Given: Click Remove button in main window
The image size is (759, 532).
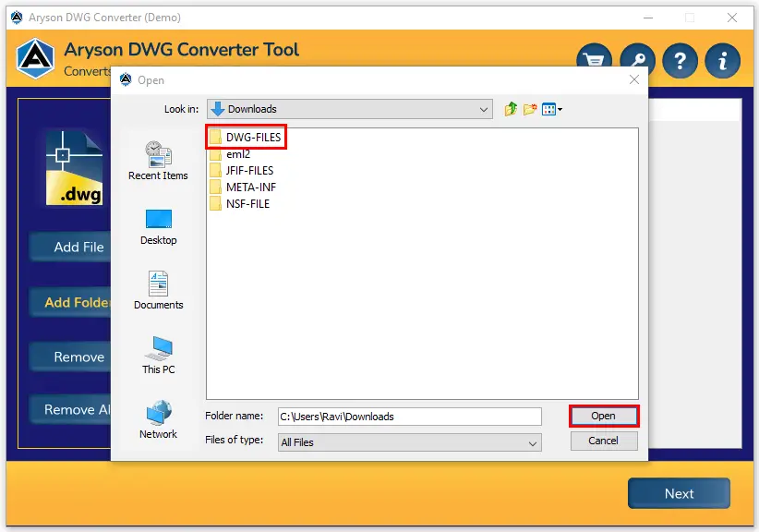Looking at the screenshot, I should point(71,357).
